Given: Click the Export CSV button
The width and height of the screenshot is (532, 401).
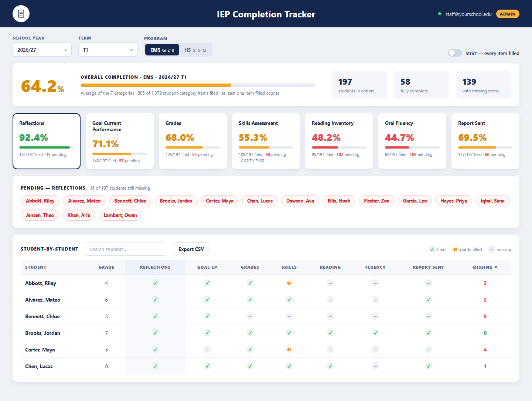Looking at the screenshot, I should (191, 249).
